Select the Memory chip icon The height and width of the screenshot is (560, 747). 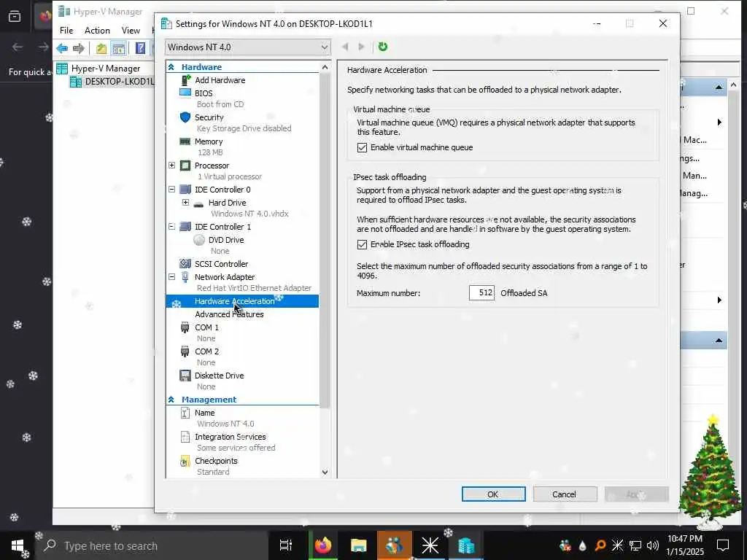[x=185, y=141]
